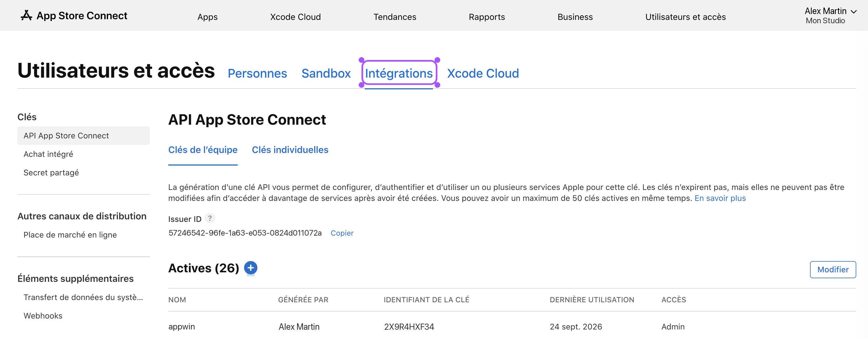Open Secret partagé in the sidebar

pyautogui.click(x=51, y=173)
